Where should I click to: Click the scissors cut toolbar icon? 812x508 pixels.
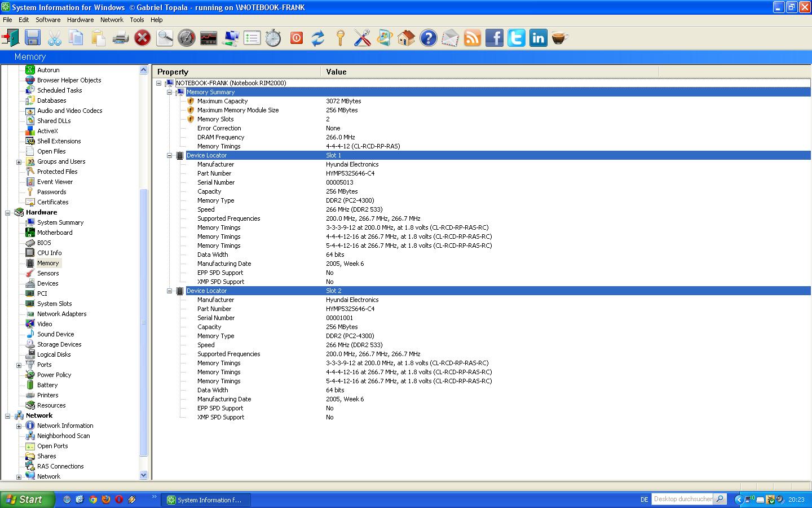pos(54,38)
